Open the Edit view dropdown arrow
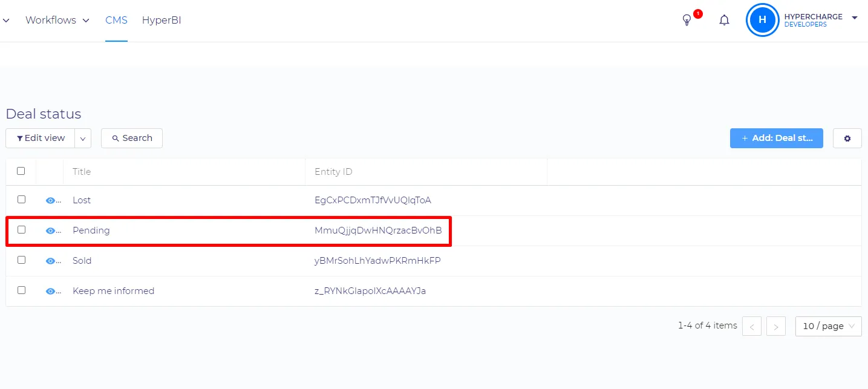The width and height of the screenshot is (868, 389). pos(83,138)
